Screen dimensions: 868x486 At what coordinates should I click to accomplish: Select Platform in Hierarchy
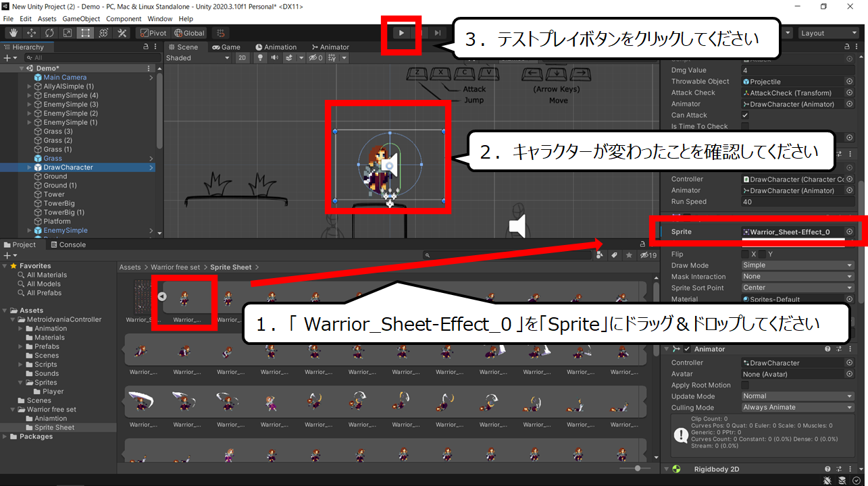click(57, 221)
